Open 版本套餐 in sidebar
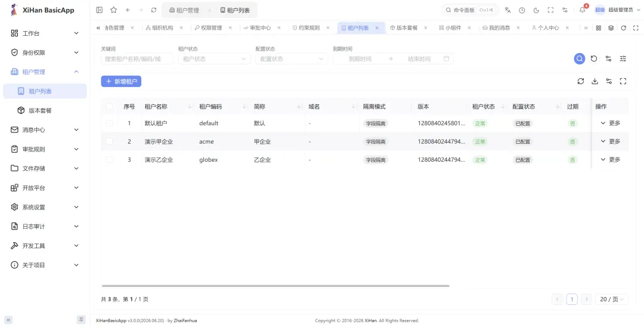The height and width of the screenshot is (327, 644). (45, 110)
